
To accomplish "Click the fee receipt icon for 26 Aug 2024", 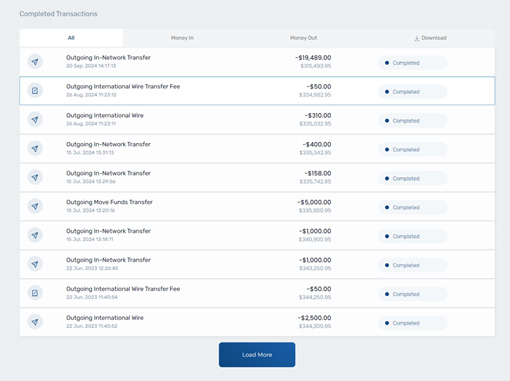I will (x=35, y=91).
